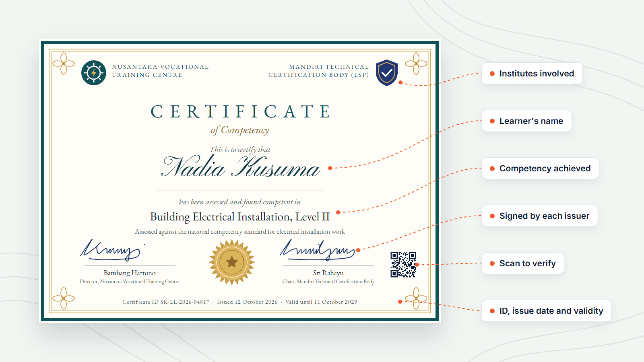Viewport: 644px width, 362px height.
Task: Click 'Valid until 11 October 2029' text
Action: click(x=321, y=302)
